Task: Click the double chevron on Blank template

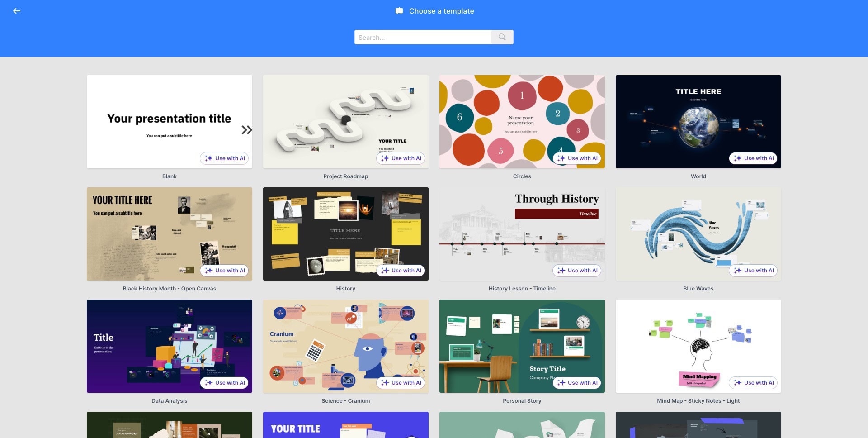Action: pos(246,130)
